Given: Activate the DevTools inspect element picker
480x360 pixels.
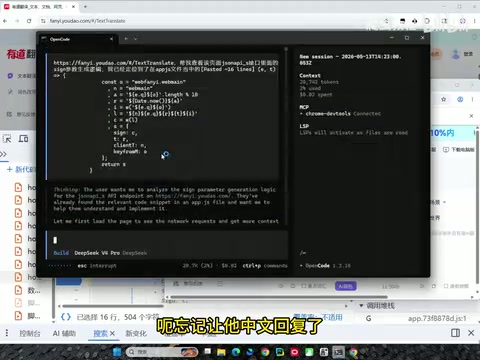Looking at the screenshot, I should pos(7,139).
